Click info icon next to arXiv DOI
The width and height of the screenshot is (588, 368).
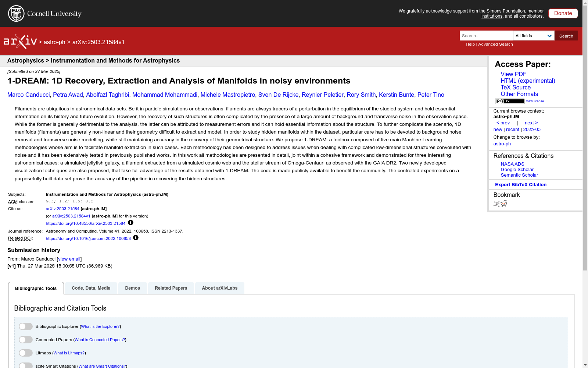click(x=130, y=223)
